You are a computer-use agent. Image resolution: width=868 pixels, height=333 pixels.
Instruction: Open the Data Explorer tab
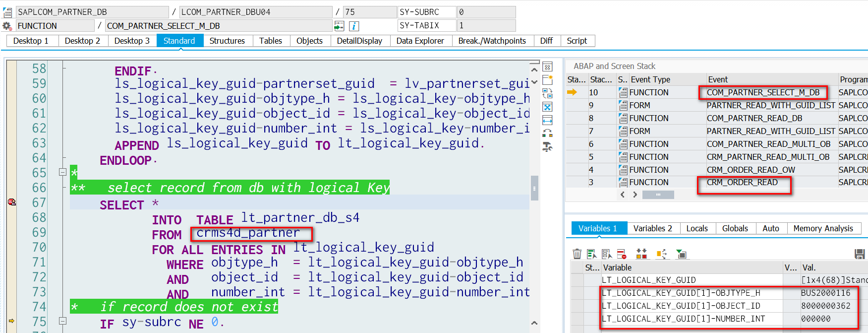420,41
